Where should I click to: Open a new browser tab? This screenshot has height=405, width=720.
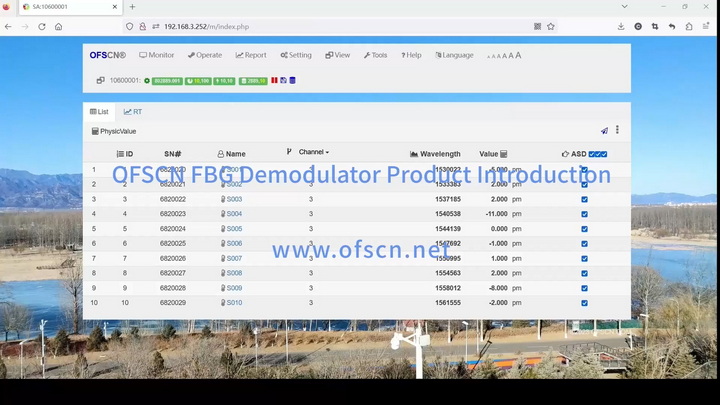point(132,7)
